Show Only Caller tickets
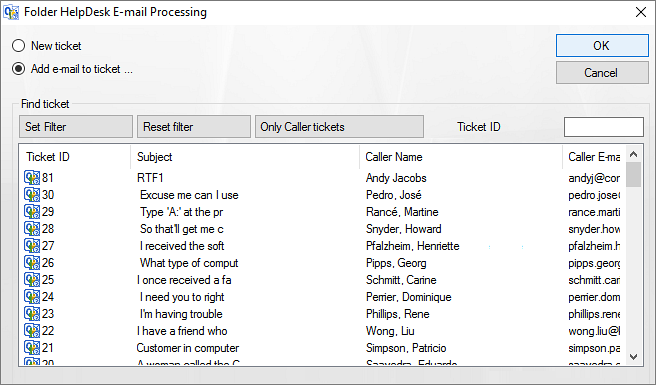 click(x=339, y=127)
